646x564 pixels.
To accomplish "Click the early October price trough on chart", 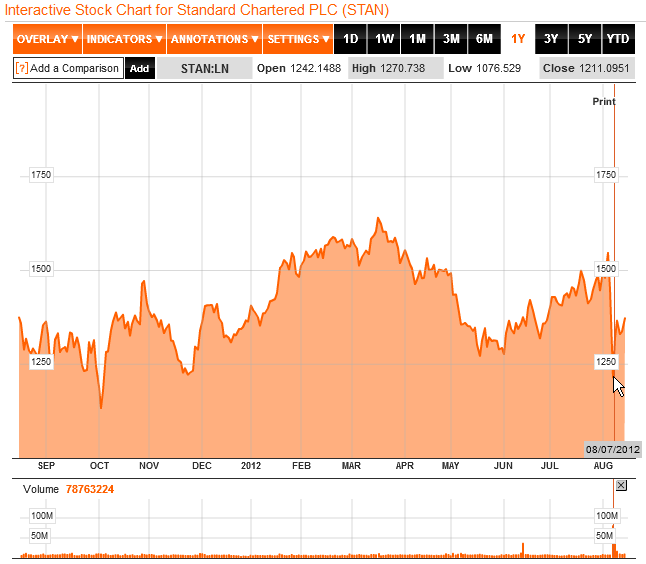I will click(101, 407).
